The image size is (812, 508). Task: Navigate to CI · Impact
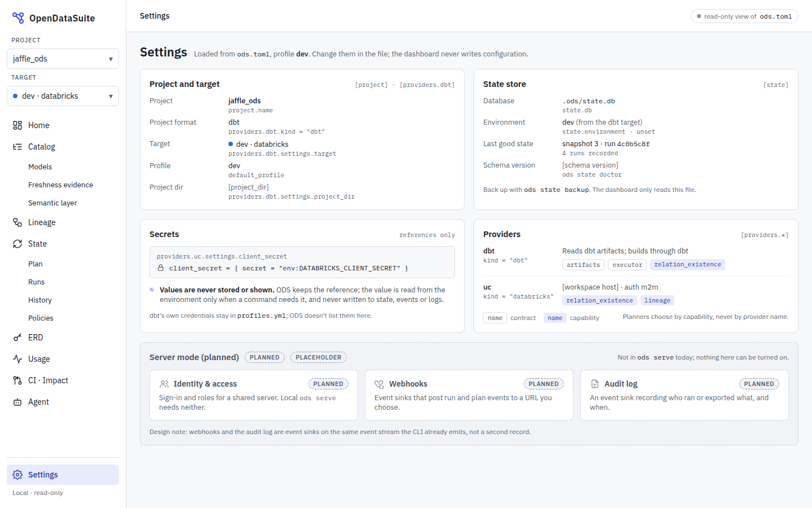coord(63,380)
